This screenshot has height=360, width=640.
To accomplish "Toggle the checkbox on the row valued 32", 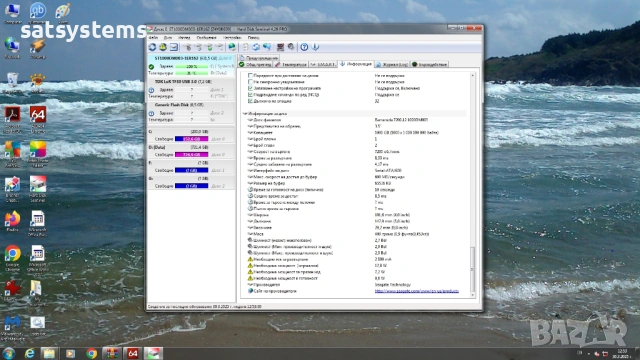I will pos(250,101).
